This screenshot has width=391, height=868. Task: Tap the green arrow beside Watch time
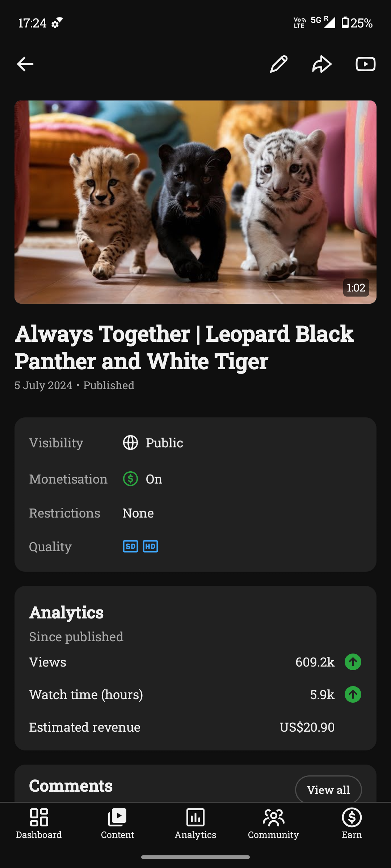pyautogui.click(x=353, y=694)
